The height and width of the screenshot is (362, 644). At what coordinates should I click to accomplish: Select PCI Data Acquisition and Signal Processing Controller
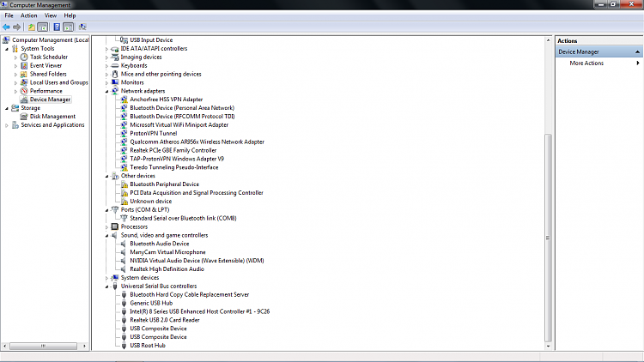click(x=197, y=193)
